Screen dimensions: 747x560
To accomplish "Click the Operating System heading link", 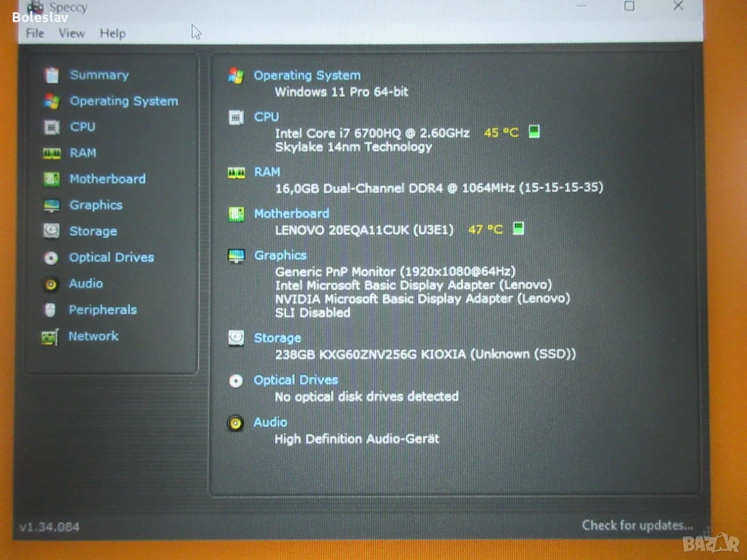I will 307,76.
